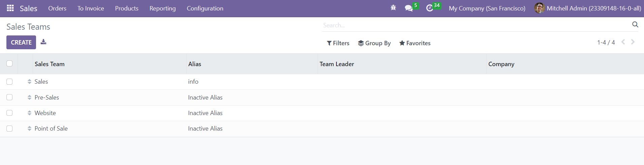Viewport: 644px width, 165px height.
Task: Click the CREATE button
Action: 21,43
